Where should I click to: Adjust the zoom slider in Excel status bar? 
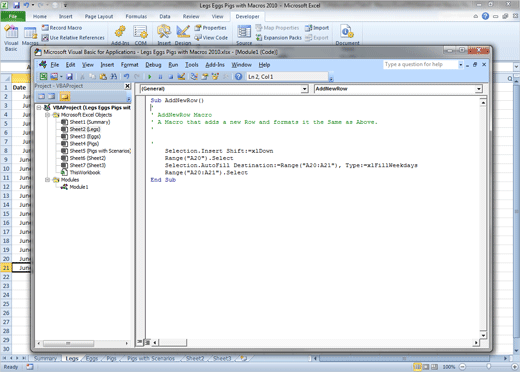[489, 366]
